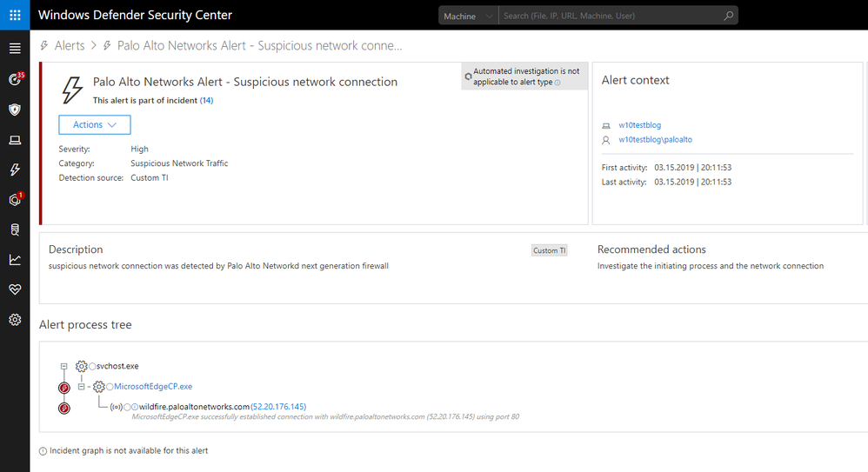The image size is (868, 472).
Task: Click the 'Automated investigation is not applicable' notice
Action: (x=524, y=76)
